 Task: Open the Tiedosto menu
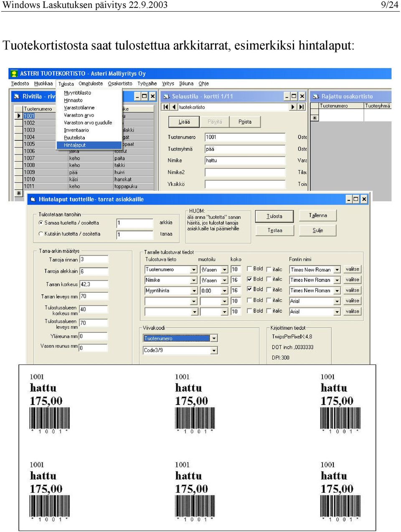20,84
